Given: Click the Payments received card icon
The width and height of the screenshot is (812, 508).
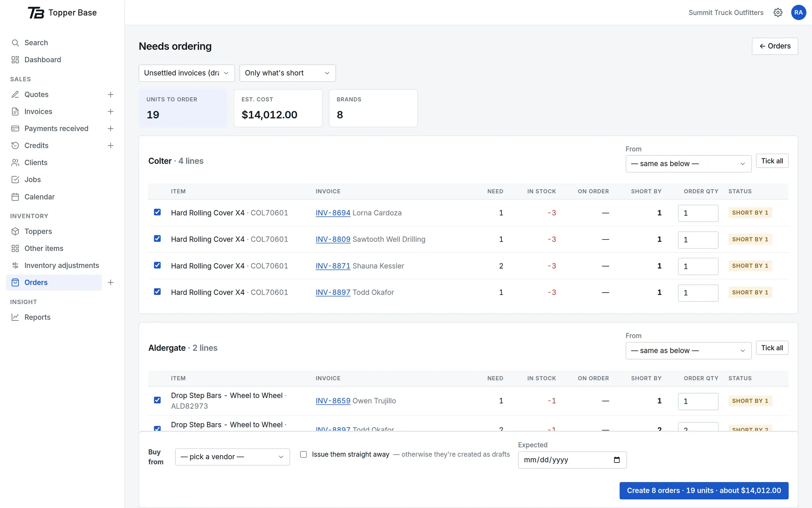Looking at the screenshot, I should 15,128.
